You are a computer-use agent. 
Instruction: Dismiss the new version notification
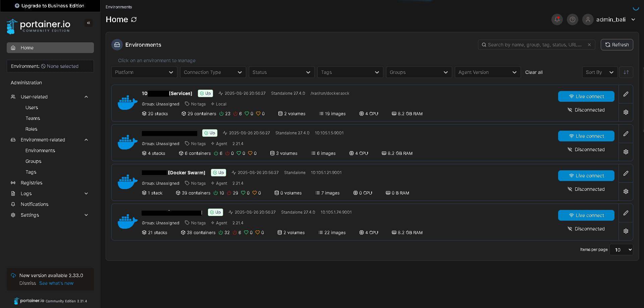click(x=28, y=283)
